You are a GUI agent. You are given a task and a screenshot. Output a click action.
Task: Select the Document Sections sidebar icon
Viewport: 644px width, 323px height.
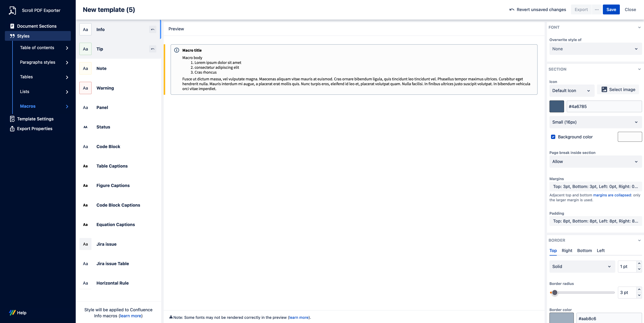click(12, 26)
